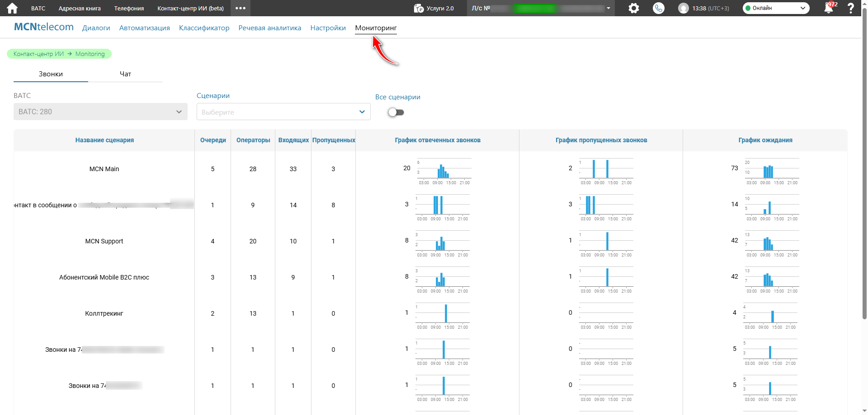Open settings gear icon
Image resolution: width=868 pixels, height=415 pixels.
(634, 8)
